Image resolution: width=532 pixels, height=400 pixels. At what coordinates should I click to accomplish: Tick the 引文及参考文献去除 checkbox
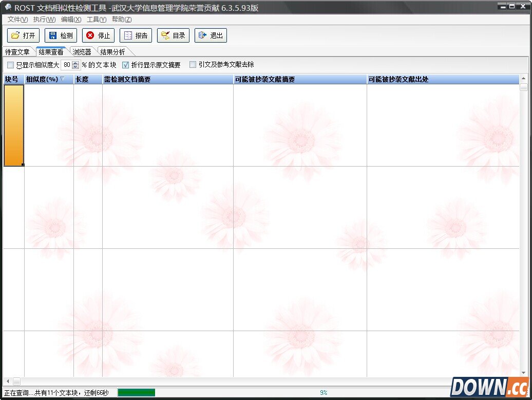193,65
